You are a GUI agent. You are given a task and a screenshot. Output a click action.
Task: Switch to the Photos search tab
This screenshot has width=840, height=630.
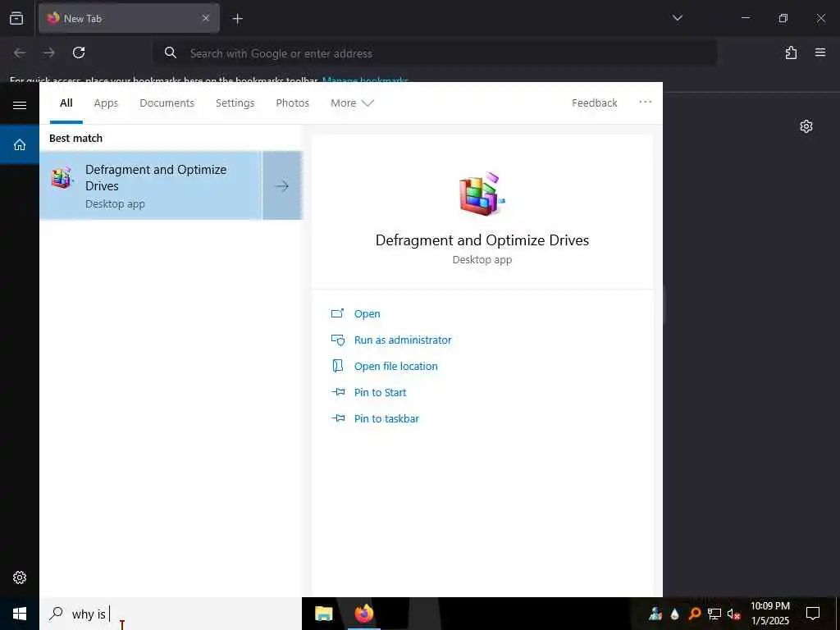(293, 103)
